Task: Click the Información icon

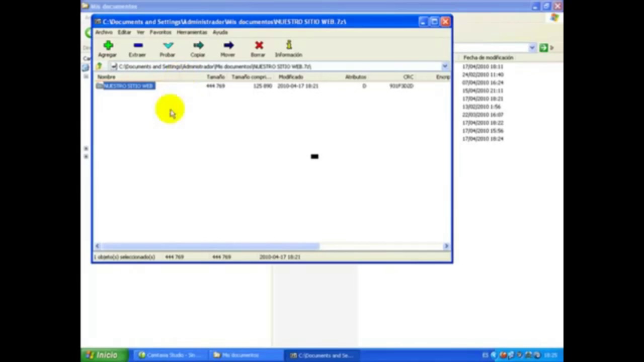Action: point(289,46)
